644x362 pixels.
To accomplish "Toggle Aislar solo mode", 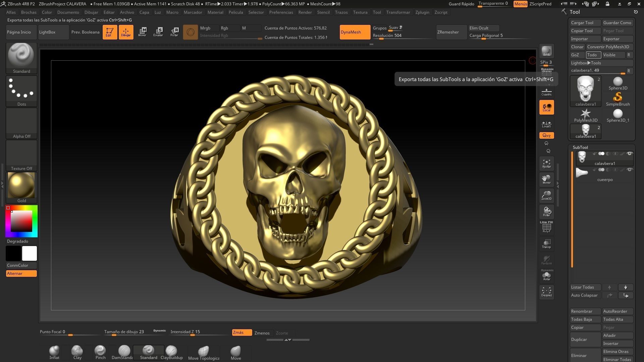I will click(546, 276).
